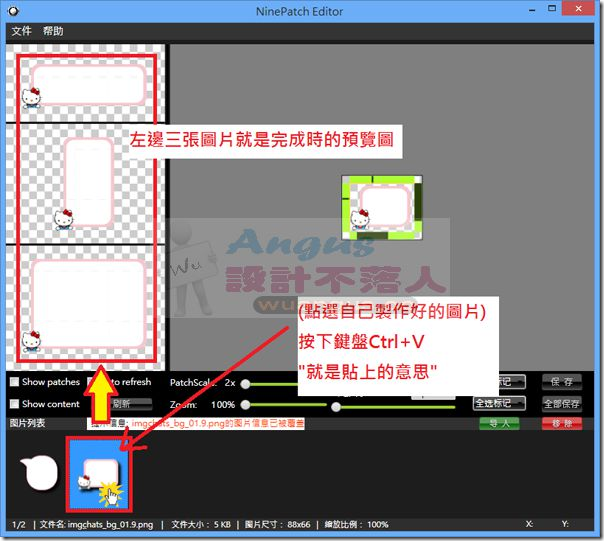Click the 文件名 imgchats_bg_01.9.png status entry
Screen dimensions: 604x541
click(96, 524)
